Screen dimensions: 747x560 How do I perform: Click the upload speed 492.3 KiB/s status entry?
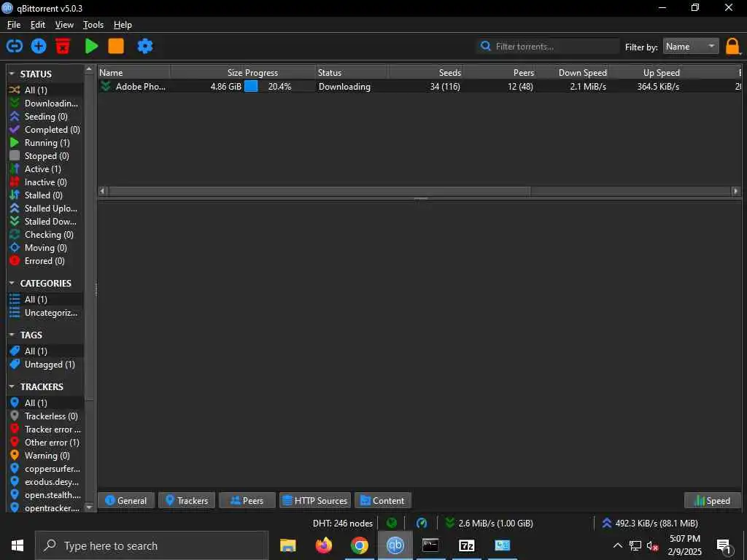(x=650, y=524)
